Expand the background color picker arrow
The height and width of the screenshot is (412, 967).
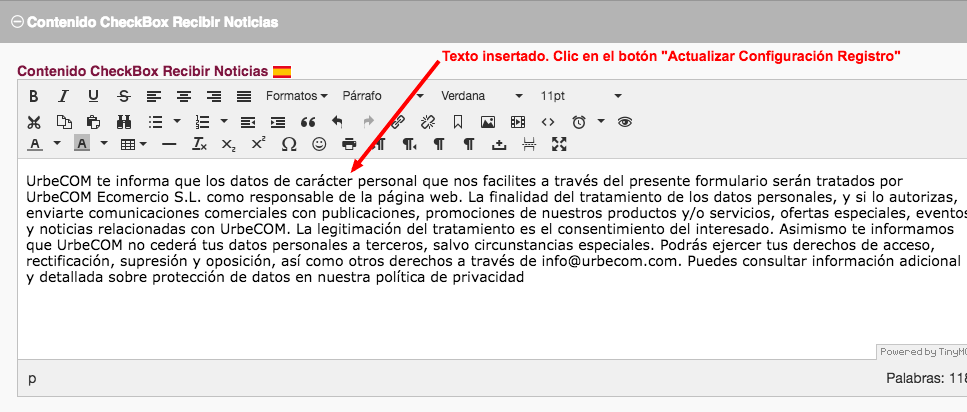pyautogui.click(x=104, y=144)
